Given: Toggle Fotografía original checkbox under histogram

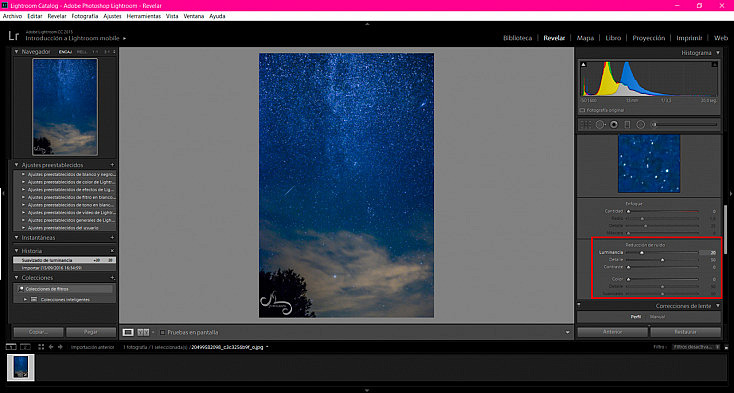Looking at the screenshot, I should (582, 110).
